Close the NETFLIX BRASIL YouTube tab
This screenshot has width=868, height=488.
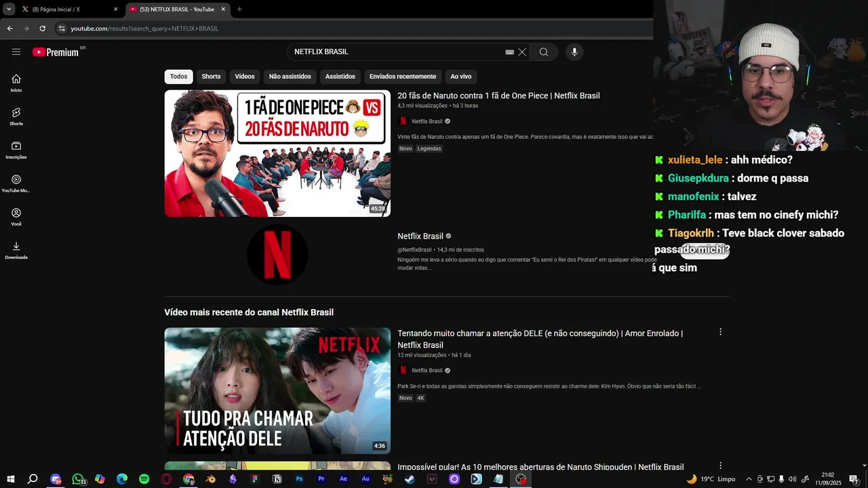[223, 9]
